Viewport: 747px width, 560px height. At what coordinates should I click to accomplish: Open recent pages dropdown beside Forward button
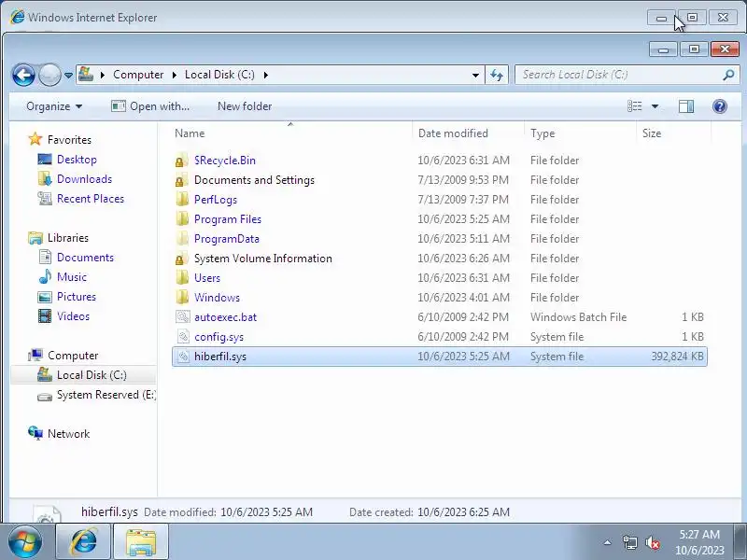(68, 76)
